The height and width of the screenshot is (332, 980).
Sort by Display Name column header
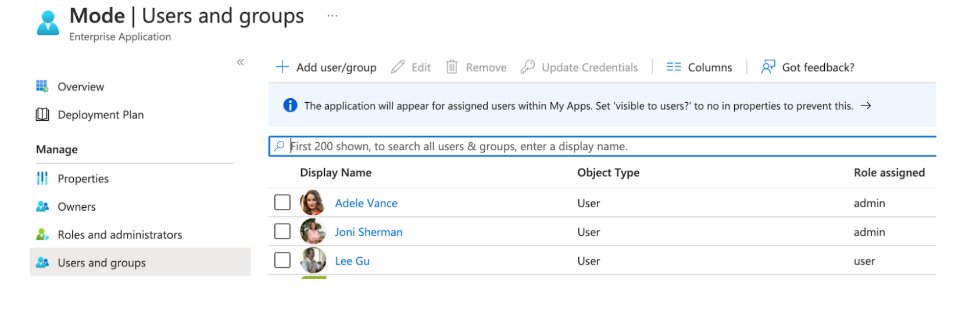pyautogui.click(x=335, y=172)
